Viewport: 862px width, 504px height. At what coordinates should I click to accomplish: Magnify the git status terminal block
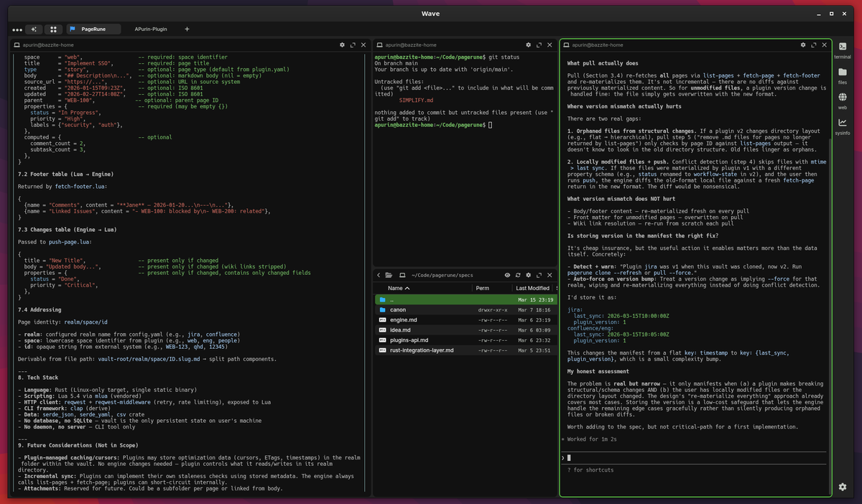pos(538,45)
